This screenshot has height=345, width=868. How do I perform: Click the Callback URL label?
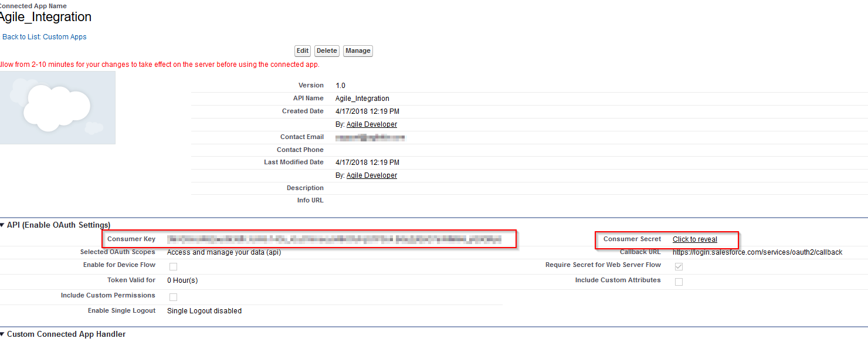tap(640, 252)
